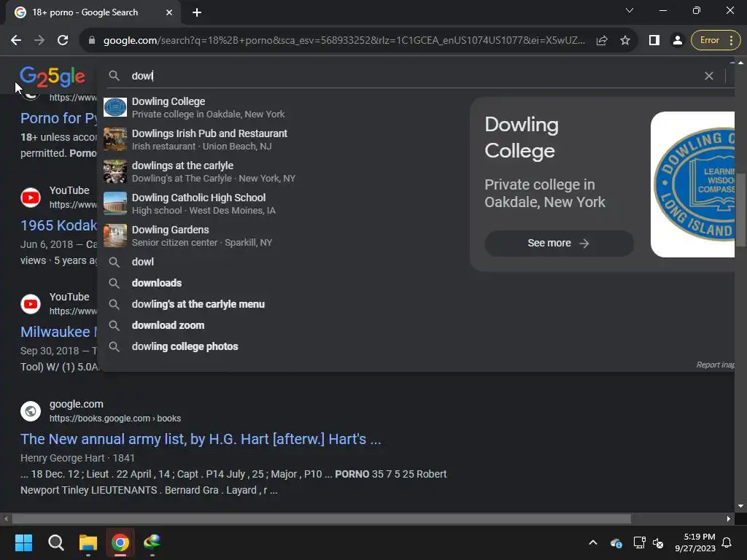Open the clock showing 5:19 PM

point(695,542)
